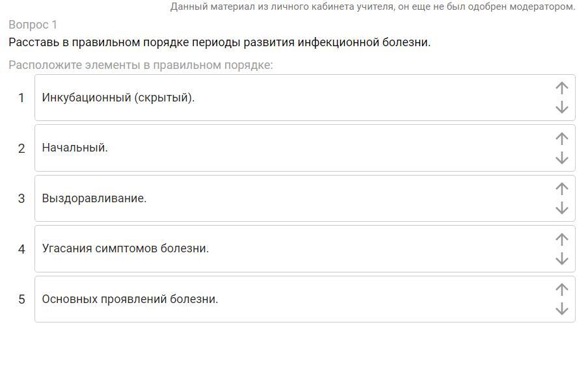
Task: Move 'Выздоравливание' item down
Action: coord(562,208)
